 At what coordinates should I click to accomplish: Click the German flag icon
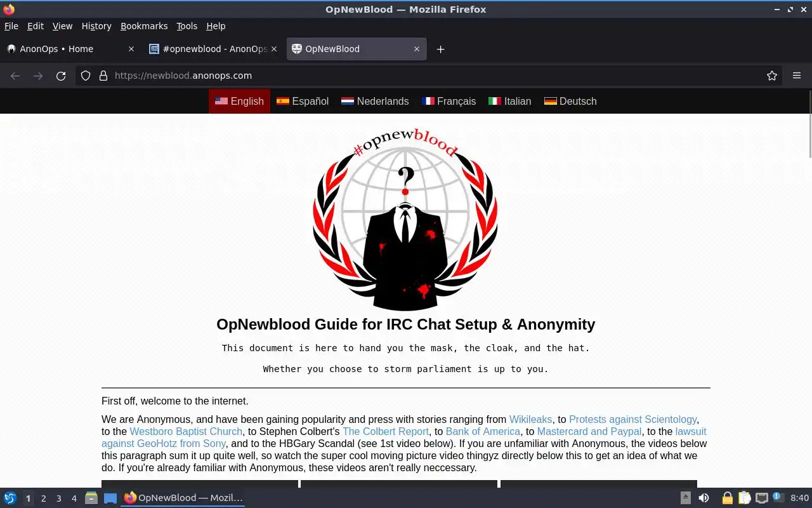pos(551,101)
